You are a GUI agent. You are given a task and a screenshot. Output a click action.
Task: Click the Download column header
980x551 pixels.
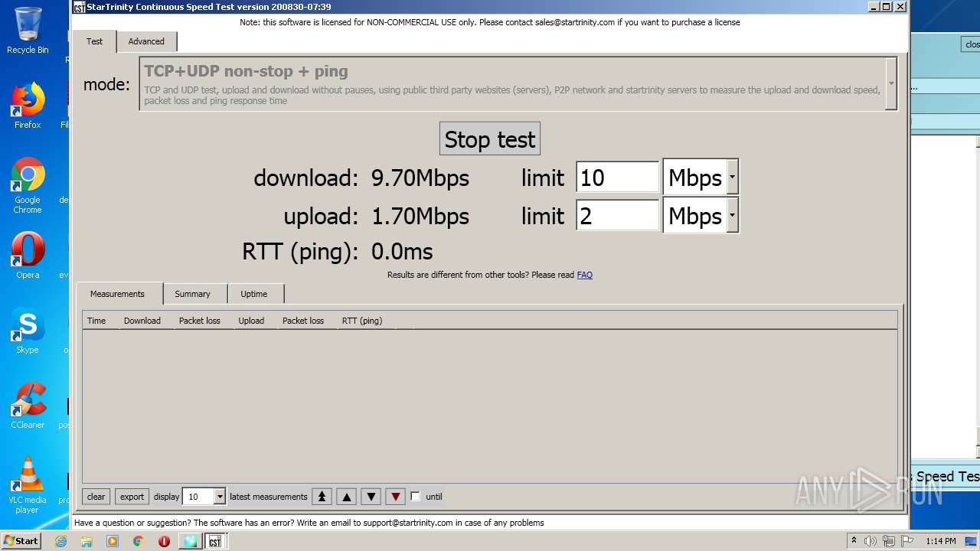pos(146,321)
